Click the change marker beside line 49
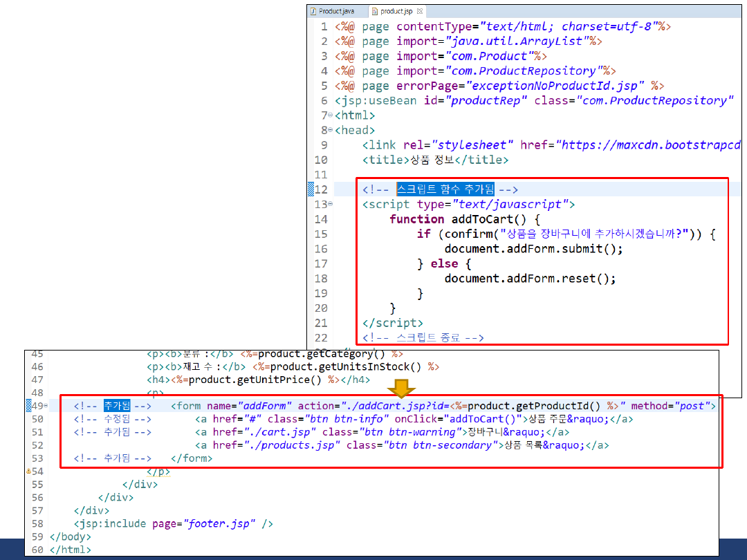The image size is (747, 560). click(x=28, y=406)
